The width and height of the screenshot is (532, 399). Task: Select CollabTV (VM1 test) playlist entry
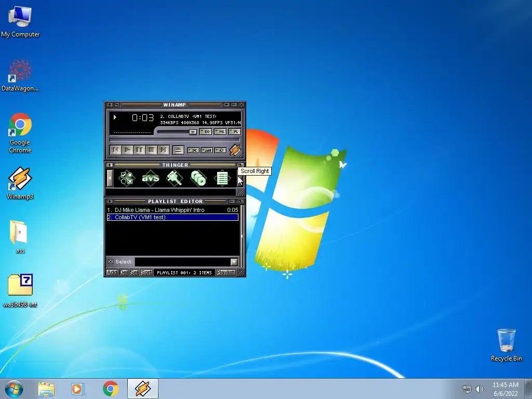pos(172,217)
